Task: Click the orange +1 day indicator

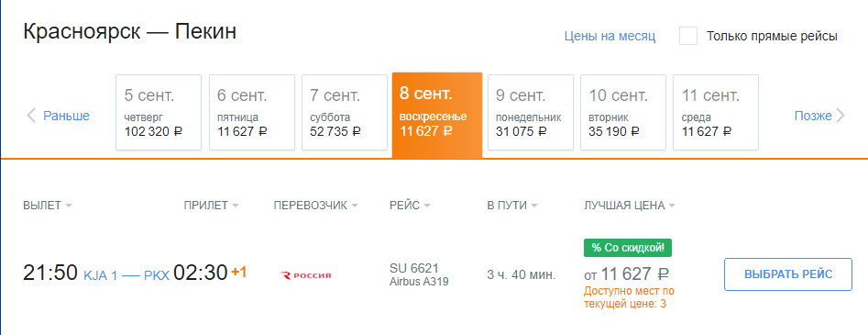Action: [239, 273]
